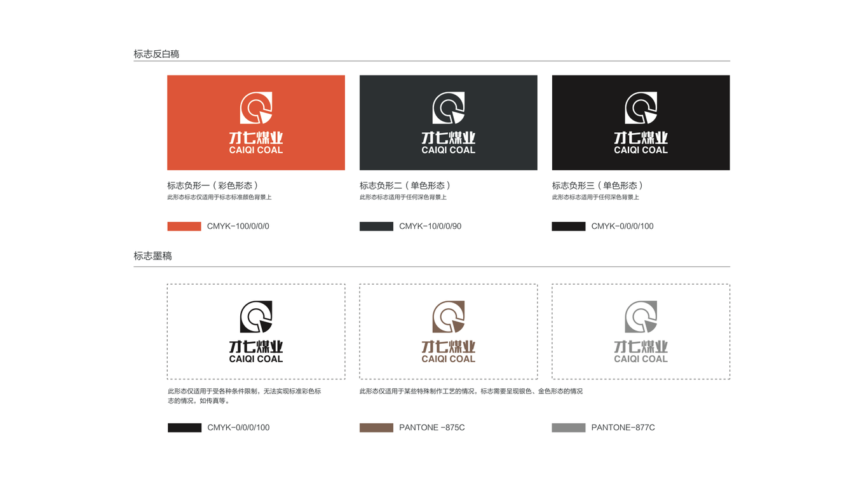Image resolution: width=868 pixels, height=488 pixels.
Task: Select the dark gray CMYK-10/0/0/90 swatch
Action: (x=376, y=226)
